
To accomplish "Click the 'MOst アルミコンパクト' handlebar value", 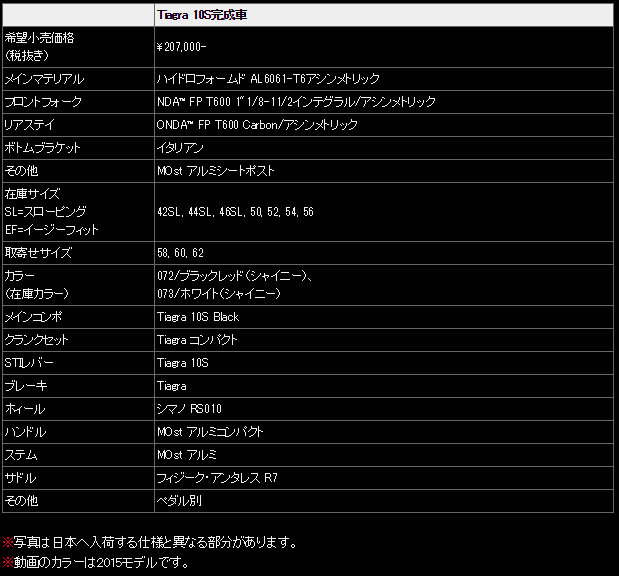I will (x=210, y=432).
